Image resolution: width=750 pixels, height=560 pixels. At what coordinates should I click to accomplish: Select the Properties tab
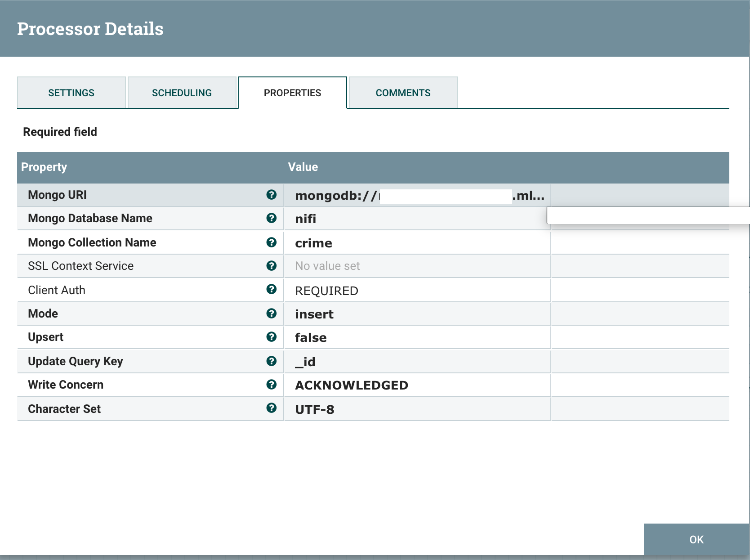click(292, 93)
